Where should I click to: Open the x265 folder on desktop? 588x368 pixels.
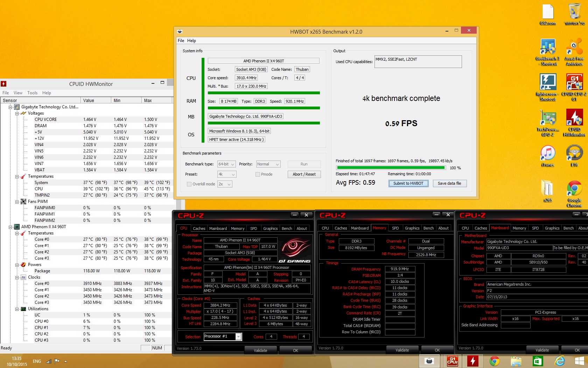[548, 191]
